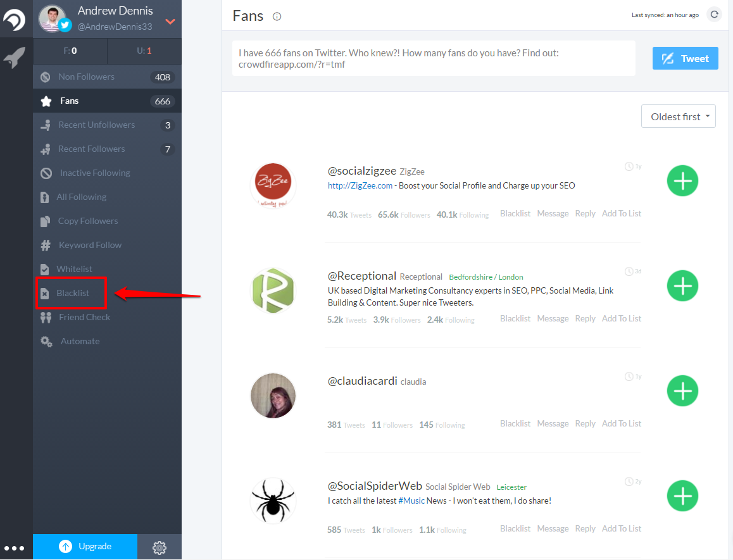Click the F: 0 counter tab
Viewport: 733px width, 560px height.
70,51
